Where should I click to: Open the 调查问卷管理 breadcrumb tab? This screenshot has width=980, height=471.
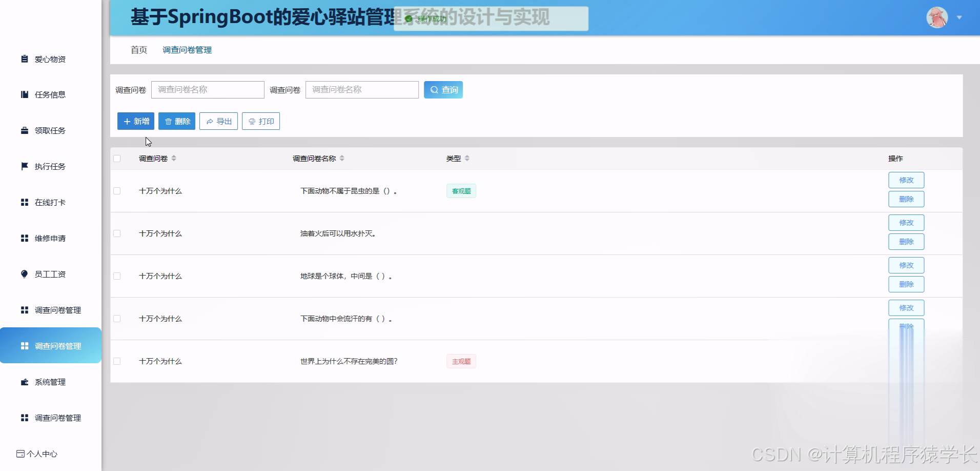click(187, 50)
